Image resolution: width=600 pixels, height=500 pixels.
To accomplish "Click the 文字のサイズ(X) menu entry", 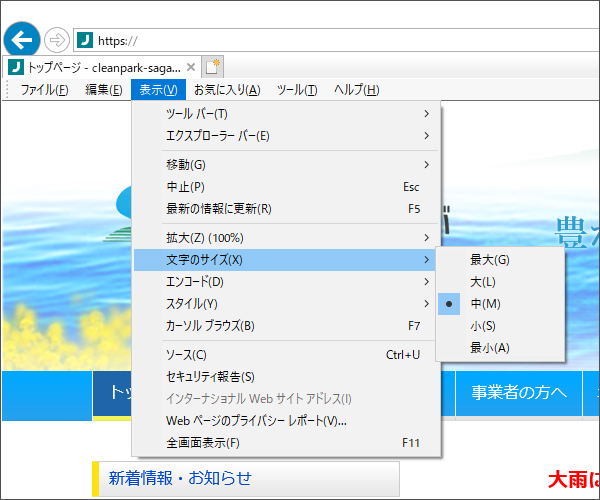I will tap(285, 260).
